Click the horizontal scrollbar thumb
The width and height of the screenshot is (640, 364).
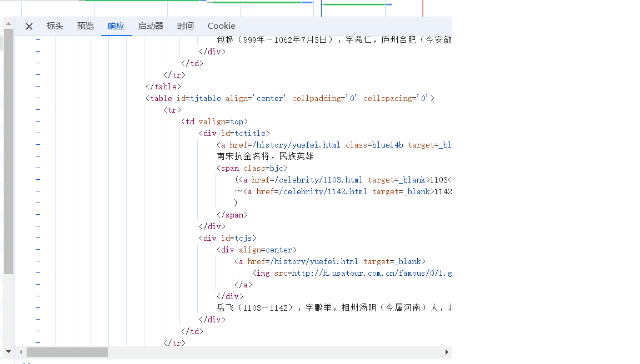pyautogui.click(x=67, y=352)
